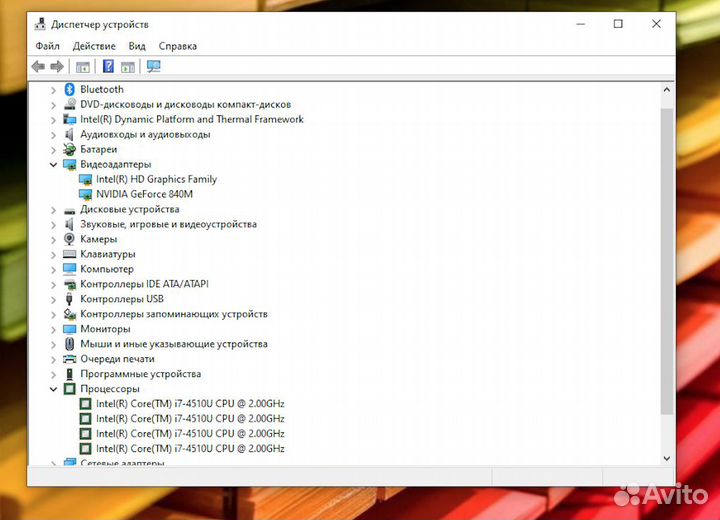This screenshot has height=520, width=720.
Task: Click the scan for hardware changes icon
Action: pos(153,67)
